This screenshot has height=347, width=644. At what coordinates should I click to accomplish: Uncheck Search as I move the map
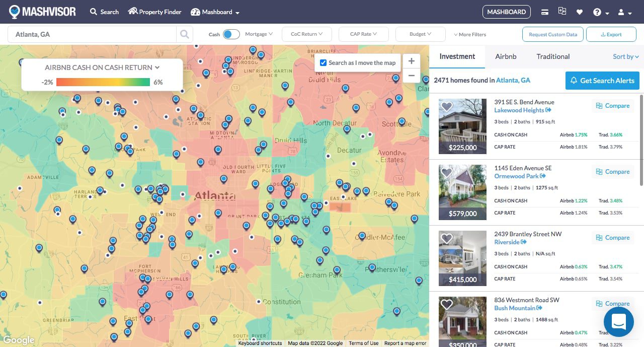323,62
